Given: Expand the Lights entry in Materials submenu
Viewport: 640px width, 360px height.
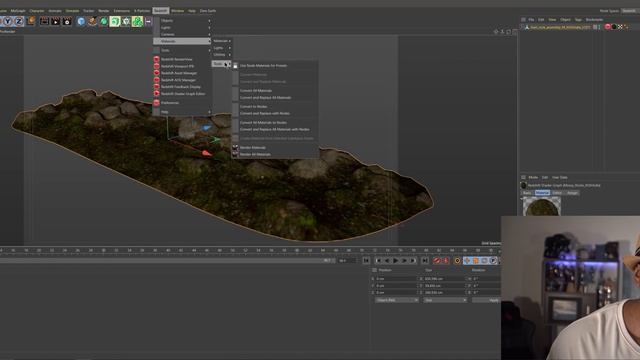Looking at the screenshot, I should click(222, 48).
